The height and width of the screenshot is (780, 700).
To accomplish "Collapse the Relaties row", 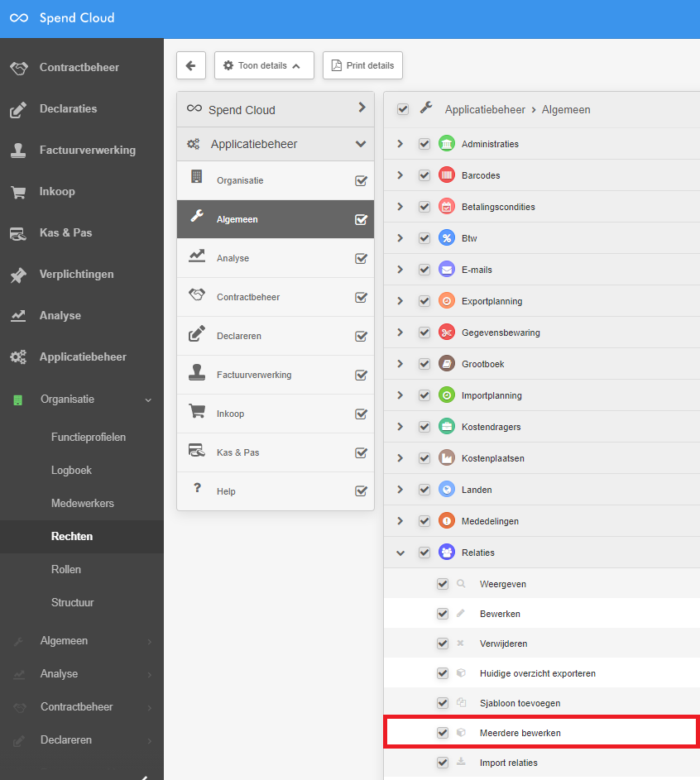I will [x=400, y=553].
